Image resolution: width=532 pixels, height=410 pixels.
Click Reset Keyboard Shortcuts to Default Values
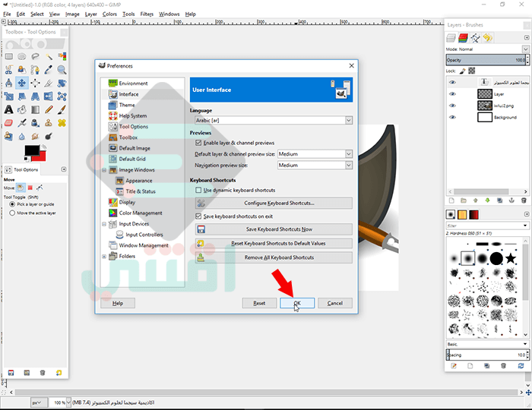[x=274, y=243]
